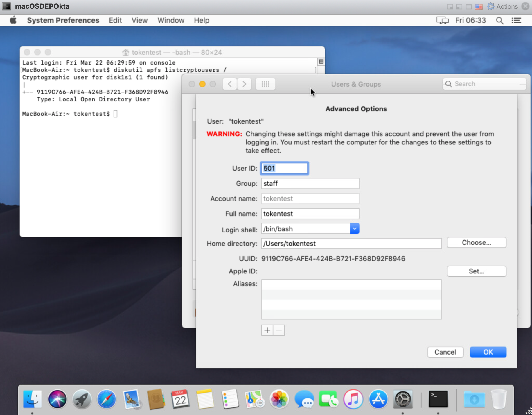This screenshot has height=415, width=532.
Task: Click the UUID value in Advanced Options
Action: click(333, 258)
